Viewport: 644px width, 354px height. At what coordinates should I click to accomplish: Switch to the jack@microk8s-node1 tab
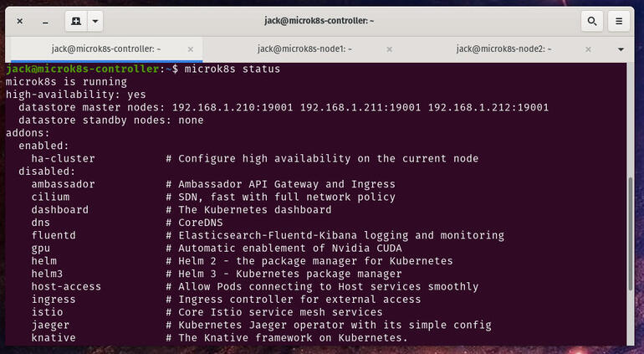(x=304, y=49)
